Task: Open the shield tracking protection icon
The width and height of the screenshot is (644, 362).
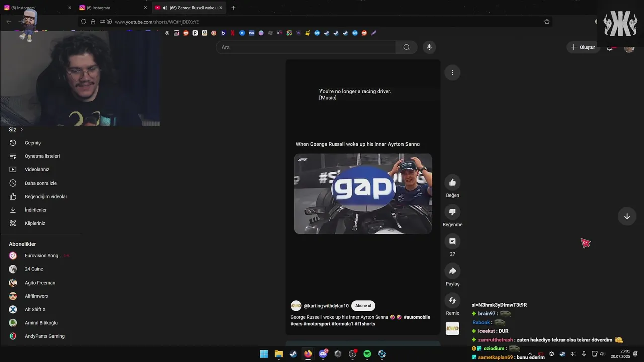Action: pos(84,22)
